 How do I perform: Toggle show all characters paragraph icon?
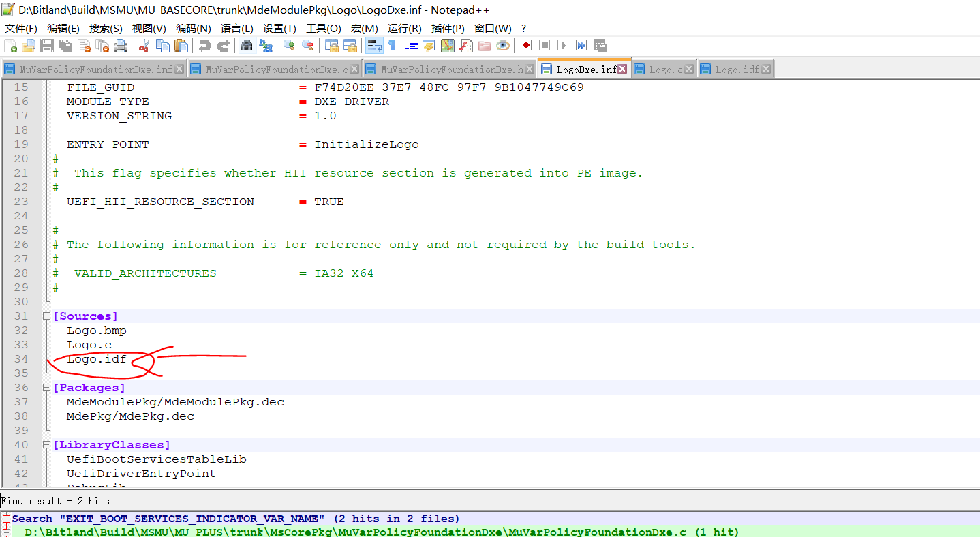click(393, 46)
